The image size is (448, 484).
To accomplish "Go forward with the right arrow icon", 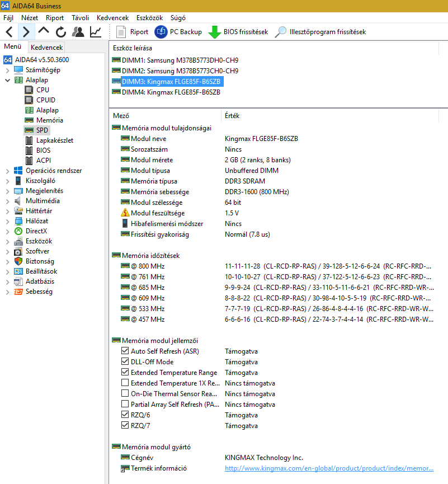I will 26,32.
